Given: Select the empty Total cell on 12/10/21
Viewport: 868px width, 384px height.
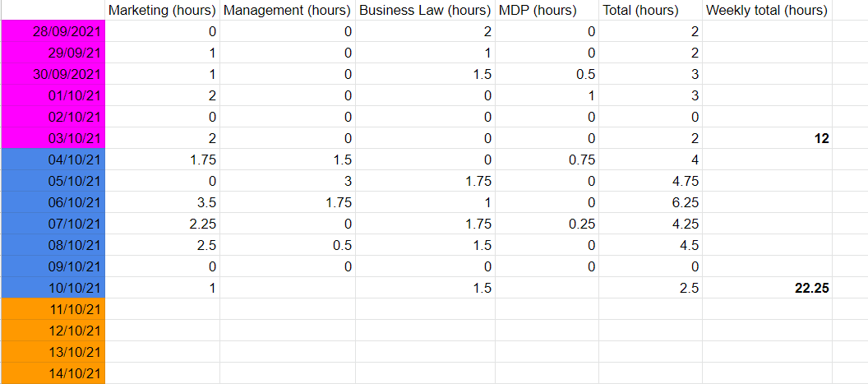Looking at the screenshot, I should 650,331.
